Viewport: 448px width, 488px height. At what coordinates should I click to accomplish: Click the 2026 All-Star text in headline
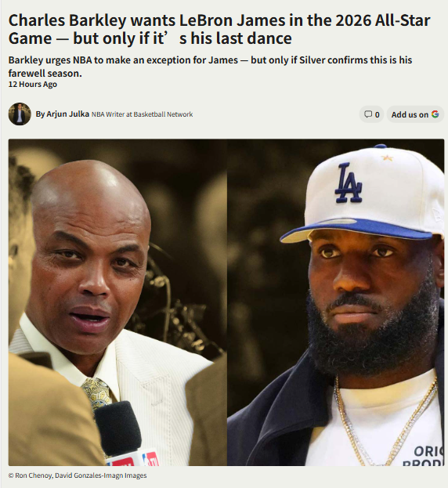point(383,20)
